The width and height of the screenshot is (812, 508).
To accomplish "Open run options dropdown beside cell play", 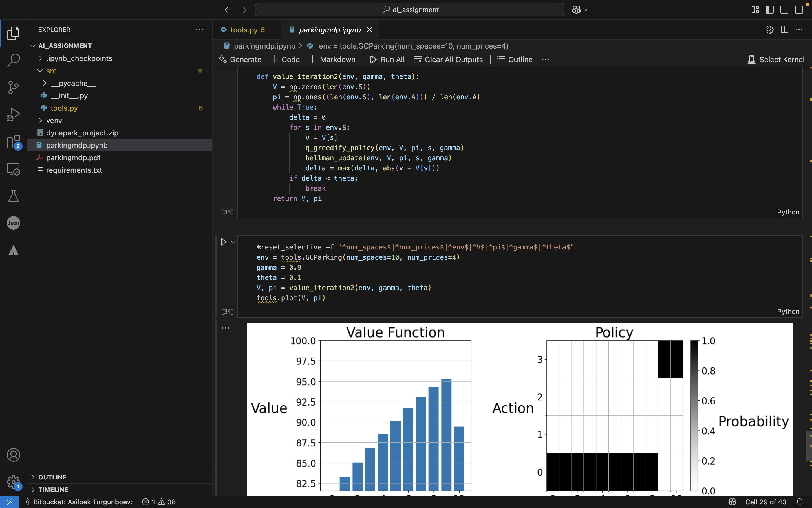I will click(233, 242).
